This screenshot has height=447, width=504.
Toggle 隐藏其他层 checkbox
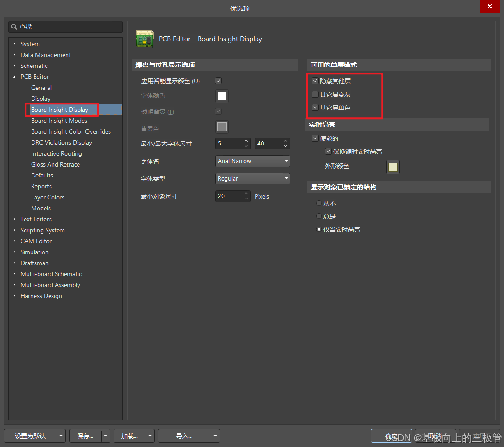[x=315, y=81]
